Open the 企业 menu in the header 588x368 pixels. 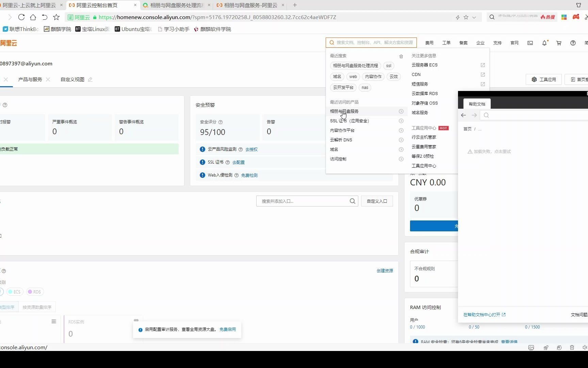point(480,43)
